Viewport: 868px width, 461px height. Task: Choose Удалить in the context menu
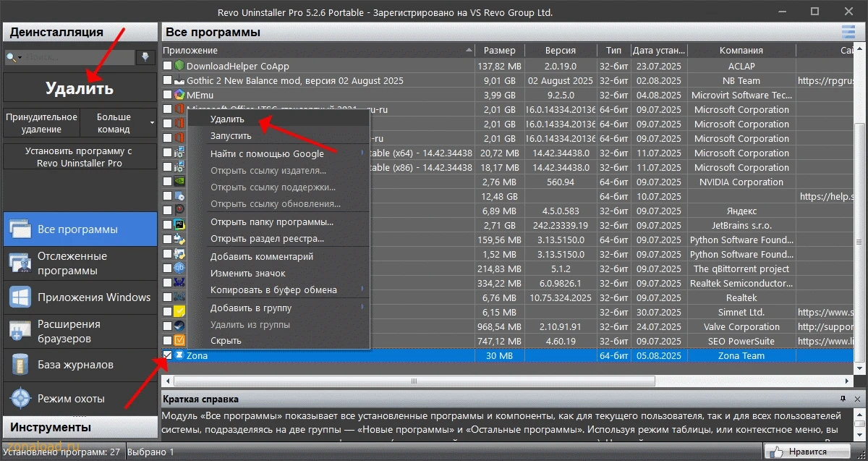click(278, 119)
